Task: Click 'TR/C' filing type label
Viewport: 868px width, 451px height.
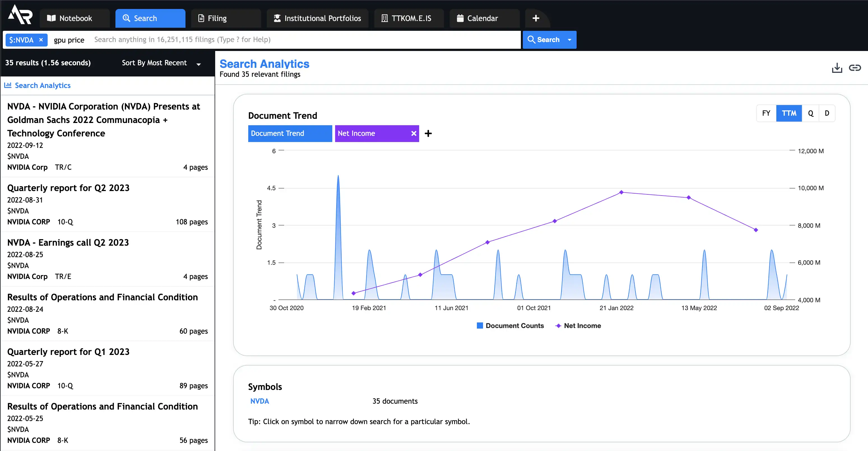Action: coord(63,168)
